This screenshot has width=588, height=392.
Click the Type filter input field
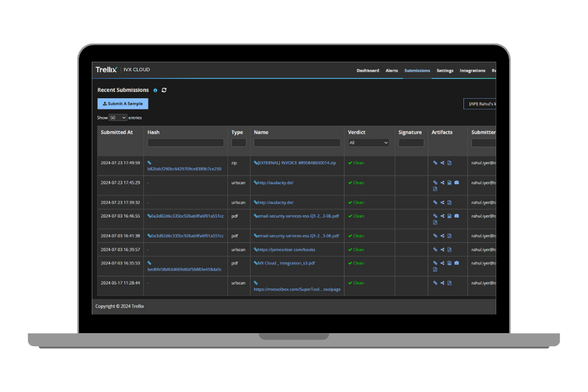[x=239, y=143]
